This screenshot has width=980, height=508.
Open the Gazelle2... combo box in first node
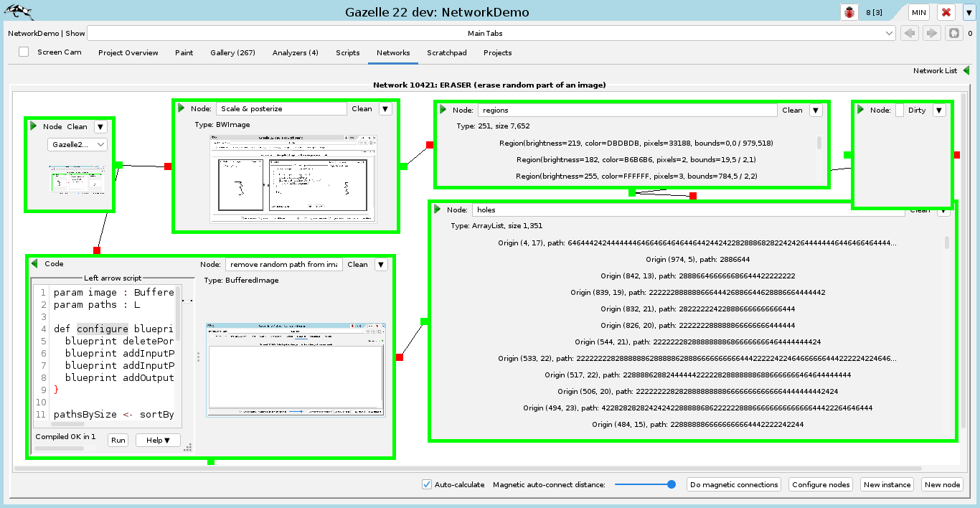click(77, 144)
